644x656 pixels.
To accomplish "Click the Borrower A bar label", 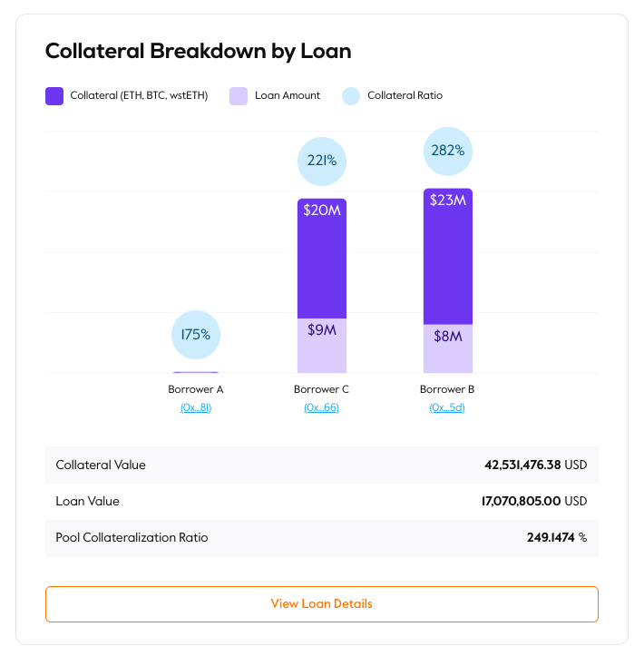I will click(196, 389).
